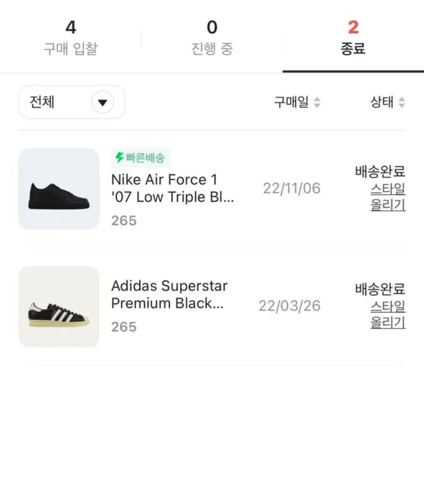Click the 빠른배송 lightning badge
Image resolution: width=424 pixels, height=504 pixels.
(140, 158)
